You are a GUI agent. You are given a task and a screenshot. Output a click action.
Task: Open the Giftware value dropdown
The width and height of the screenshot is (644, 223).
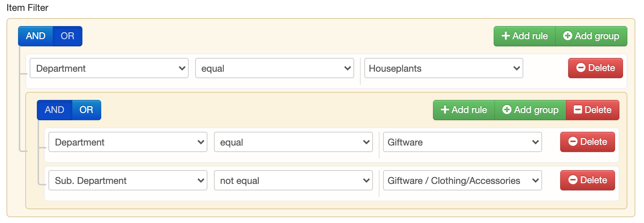pyautogui.click(x=462, y=142)
